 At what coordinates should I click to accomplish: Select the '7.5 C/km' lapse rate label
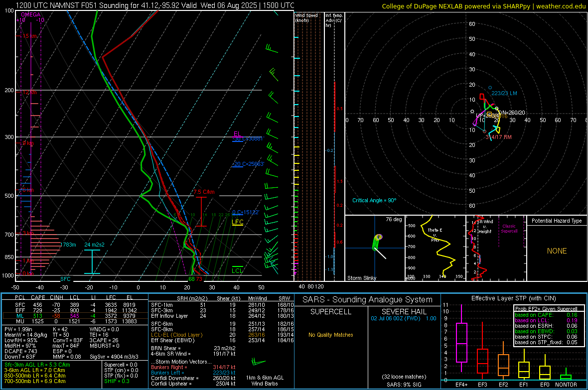pos(204,192)
